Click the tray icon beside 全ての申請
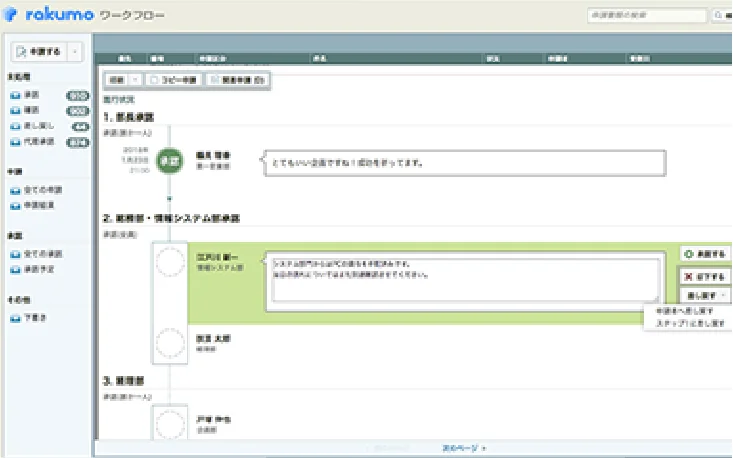 pos(15,191)
